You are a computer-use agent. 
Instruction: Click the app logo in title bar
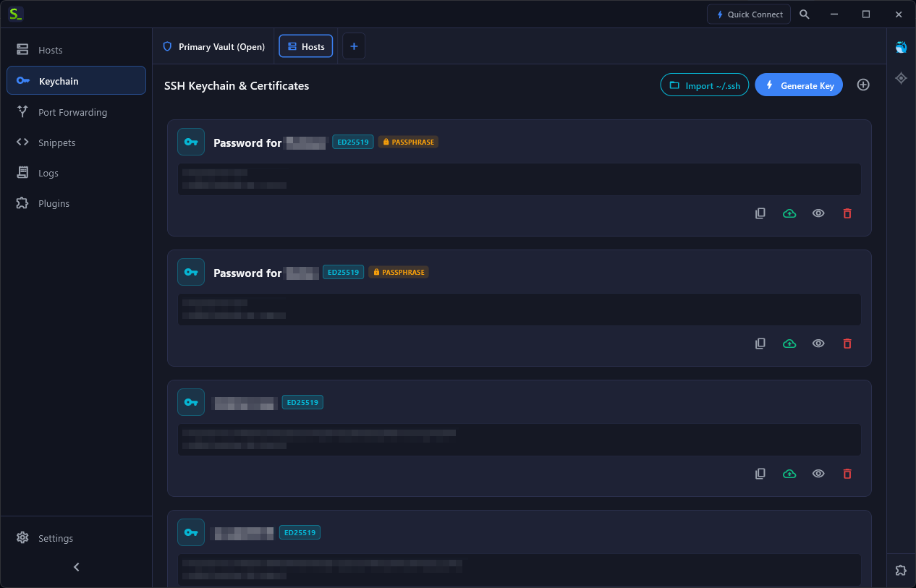point(14,14)
